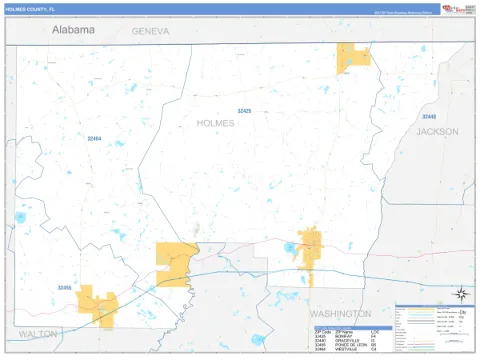Click the 'HOLMES COUNTY, FL' map title
The width and height of the screenshot is (480, 360).
pos(30,10)
